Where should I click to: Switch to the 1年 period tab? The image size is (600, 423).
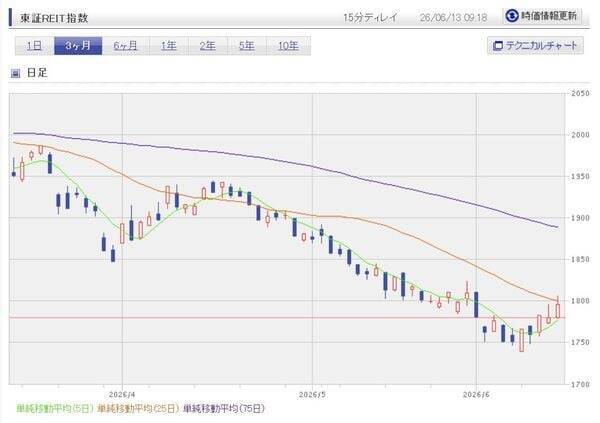[x=169, y=46]
